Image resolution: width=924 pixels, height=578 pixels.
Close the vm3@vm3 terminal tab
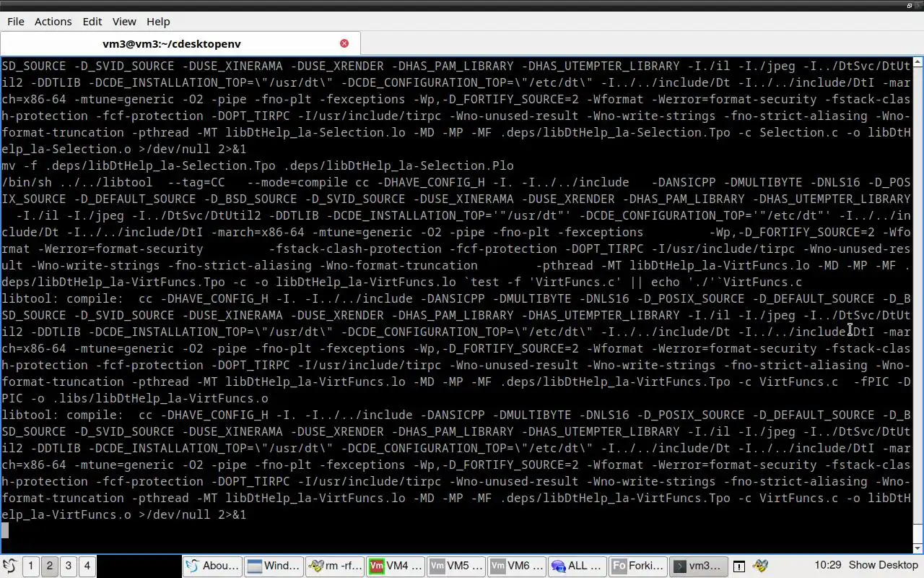coord(344,43)
